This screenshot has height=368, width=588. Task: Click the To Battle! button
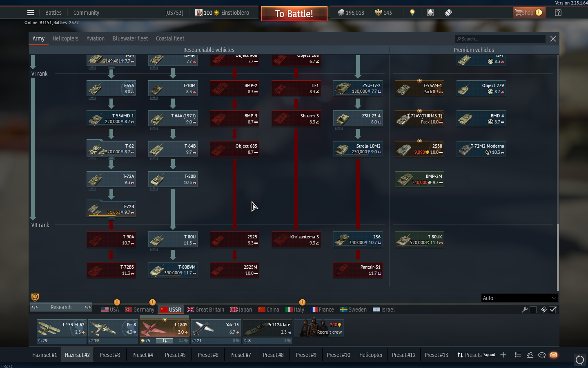pyautogui.click(x=294, y=13)
